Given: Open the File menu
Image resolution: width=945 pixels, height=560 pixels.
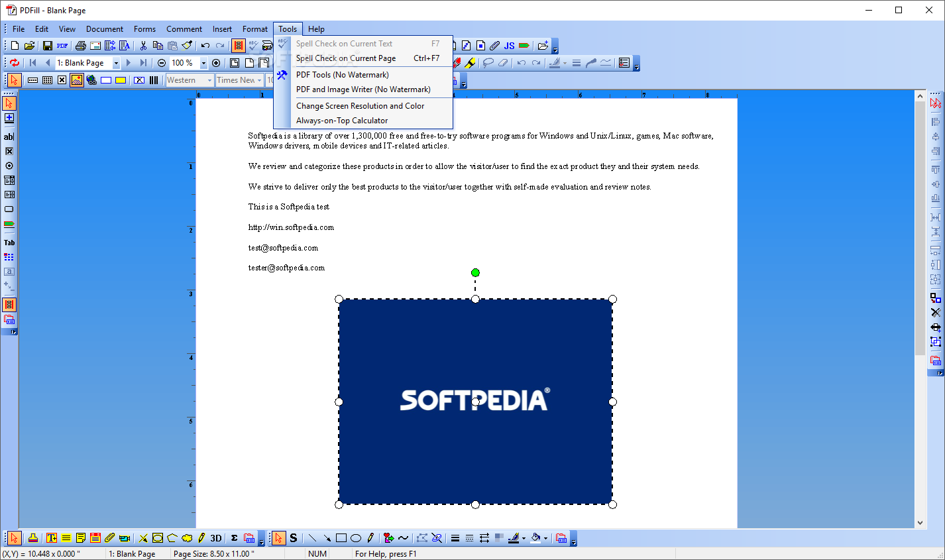Looking at the screenshot, I should click(19, 29).
